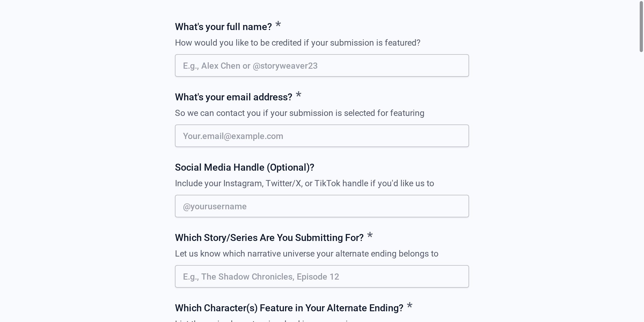Click the full name input field
Viewport: 644px width, 322px height.
pyautogui.click(x=322, y=66)
